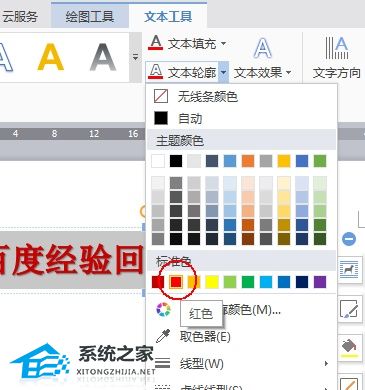
Task: Click the red 百度经验 WordArt text
Action: pyautogui.click(x=72, y=260)
